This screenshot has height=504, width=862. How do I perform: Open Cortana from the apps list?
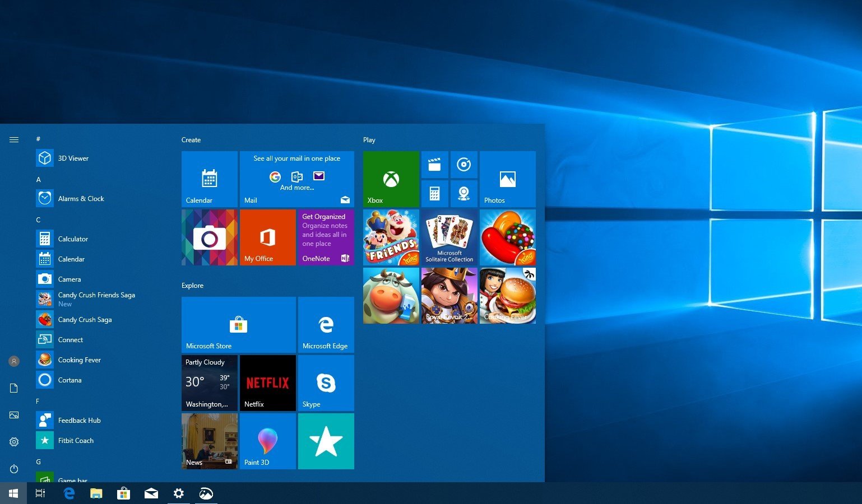point(70,380)
